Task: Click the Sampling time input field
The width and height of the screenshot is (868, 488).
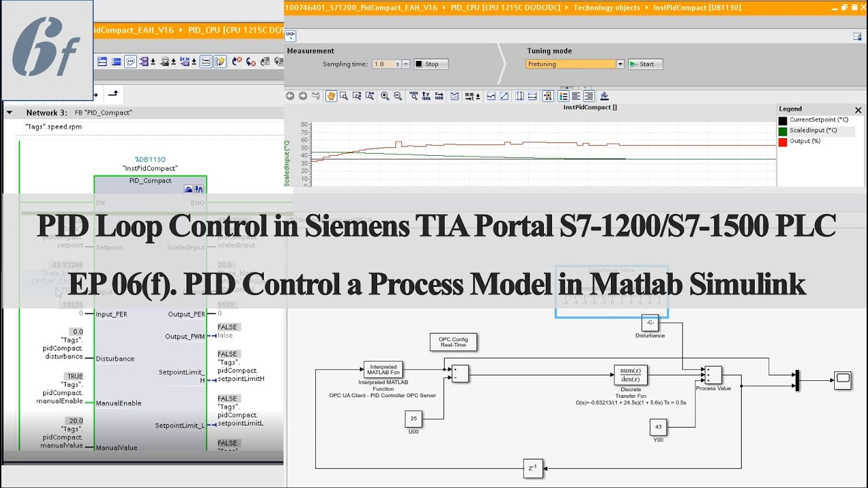Action: [382, 64]
